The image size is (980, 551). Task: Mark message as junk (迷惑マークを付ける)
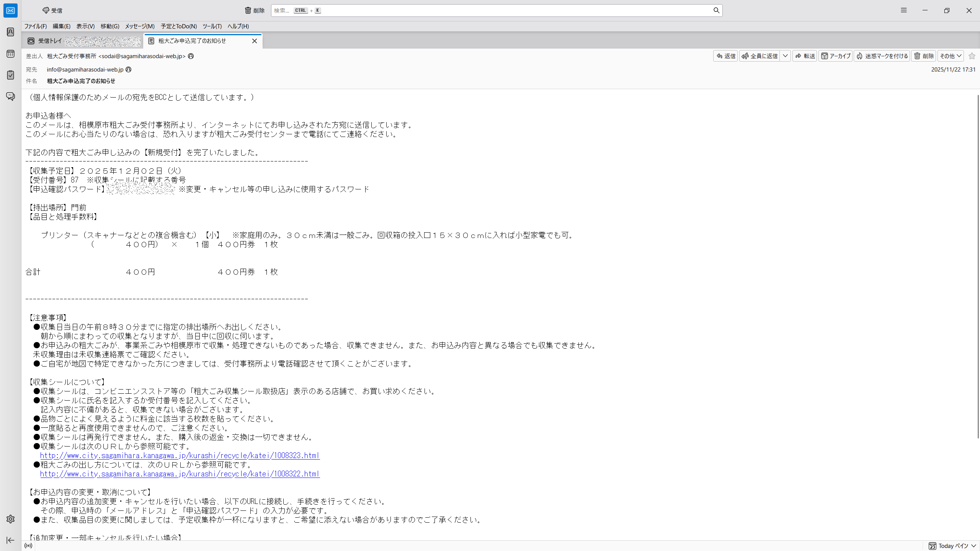(x=882, y=56)
